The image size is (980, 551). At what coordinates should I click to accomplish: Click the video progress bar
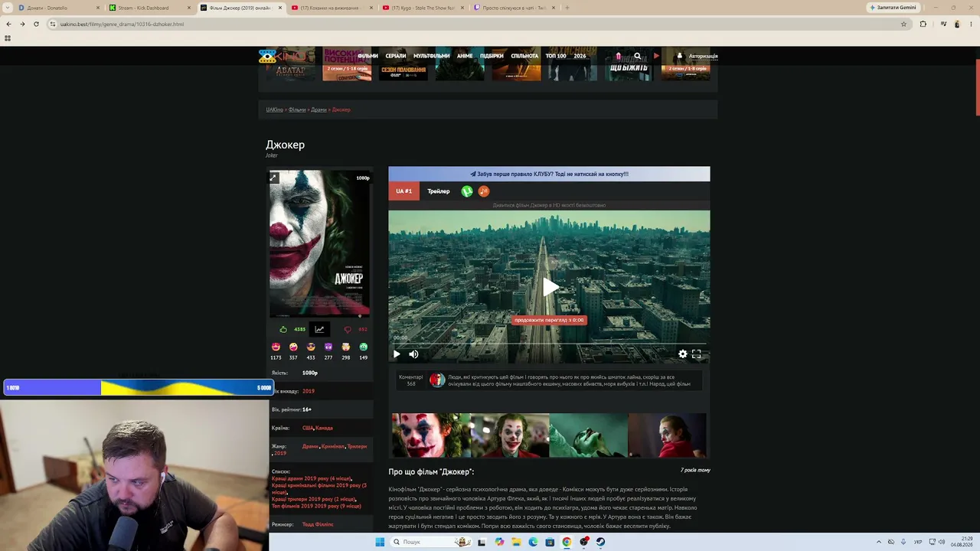click(549, 344)
